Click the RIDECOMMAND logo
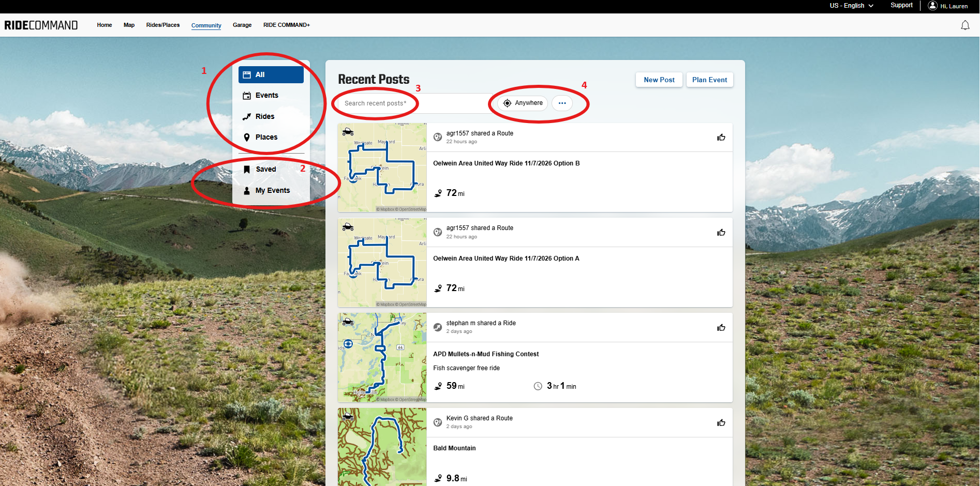 pos(41,25)
